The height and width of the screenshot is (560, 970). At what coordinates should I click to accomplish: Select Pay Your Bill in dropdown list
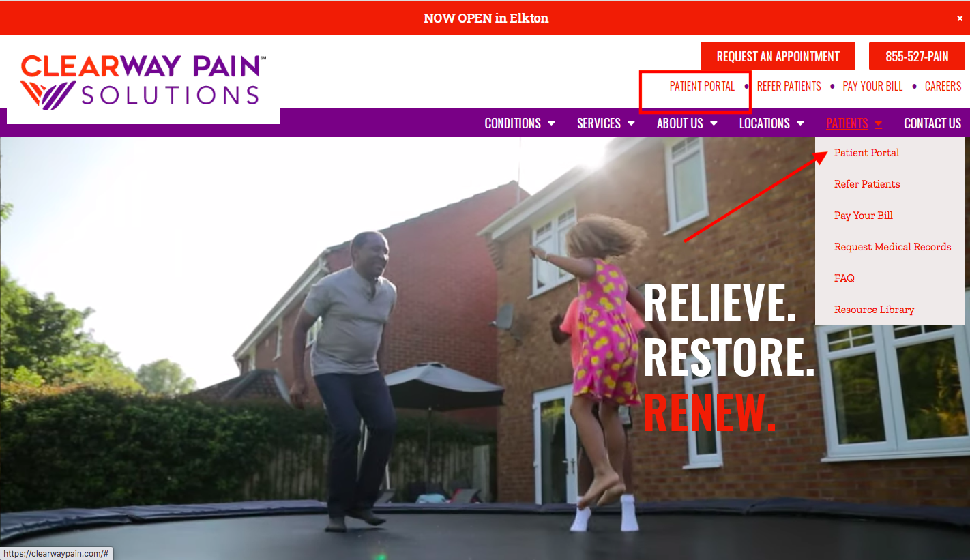pyautogui.click(x=864, y=216)
